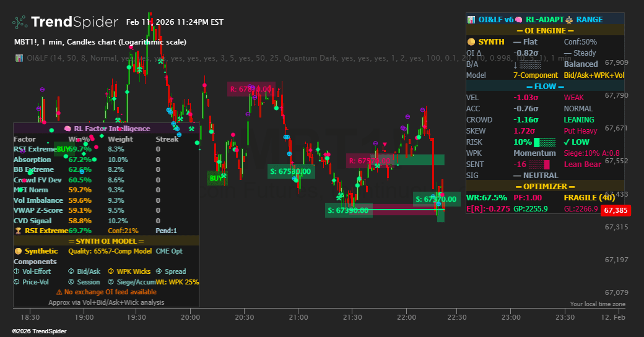Click the coin icon next to SYNTH
The height and width of the screenshot is (337, 644).
coord(471,42)
